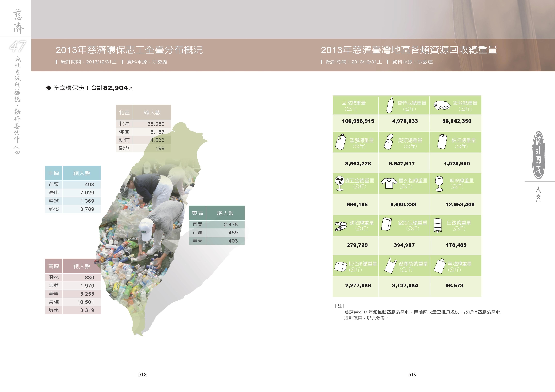Click the plastic jug icon
The height and width of the screenshot is (392, 555).
(341, 142)
